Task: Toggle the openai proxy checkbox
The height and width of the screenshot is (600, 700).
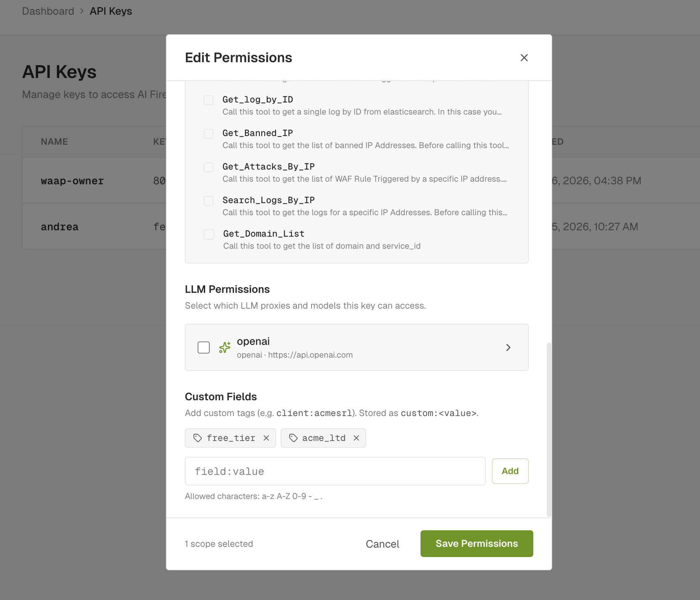Action: click(204, 347)
